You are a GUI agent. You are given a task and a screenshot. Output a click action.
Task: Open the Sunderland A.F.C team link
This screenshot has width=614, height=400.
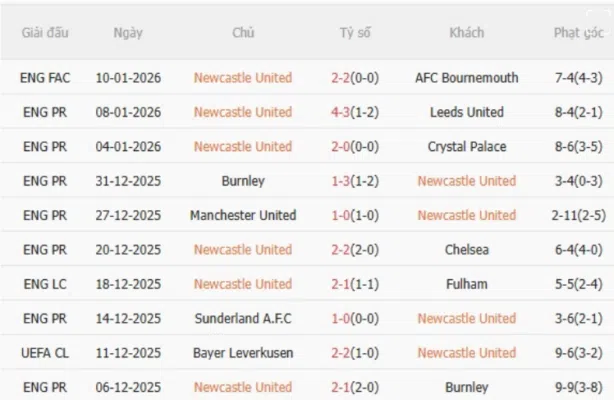click(243, 318)
